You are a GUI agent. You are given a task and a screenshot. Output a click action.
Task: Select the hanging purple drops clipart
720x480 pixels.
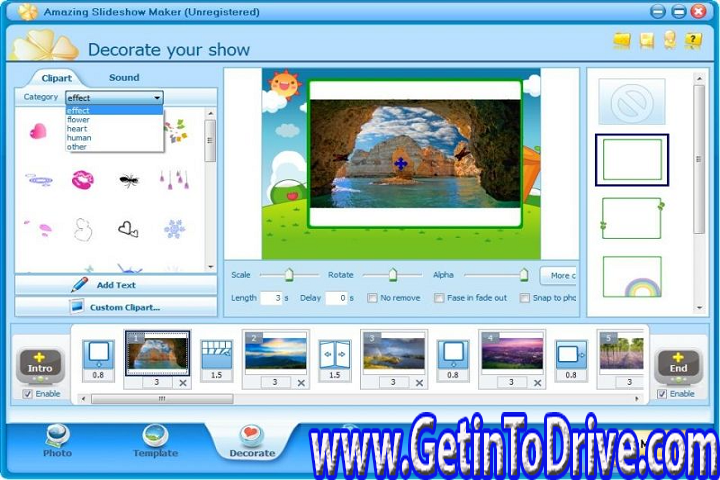[x=174, y=180]
